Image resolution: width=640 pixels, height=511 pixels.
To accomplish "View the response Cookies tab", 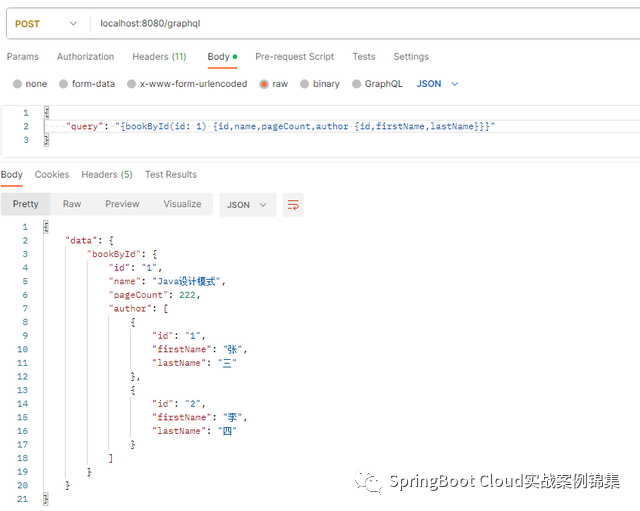I will [x=52, y=175].
